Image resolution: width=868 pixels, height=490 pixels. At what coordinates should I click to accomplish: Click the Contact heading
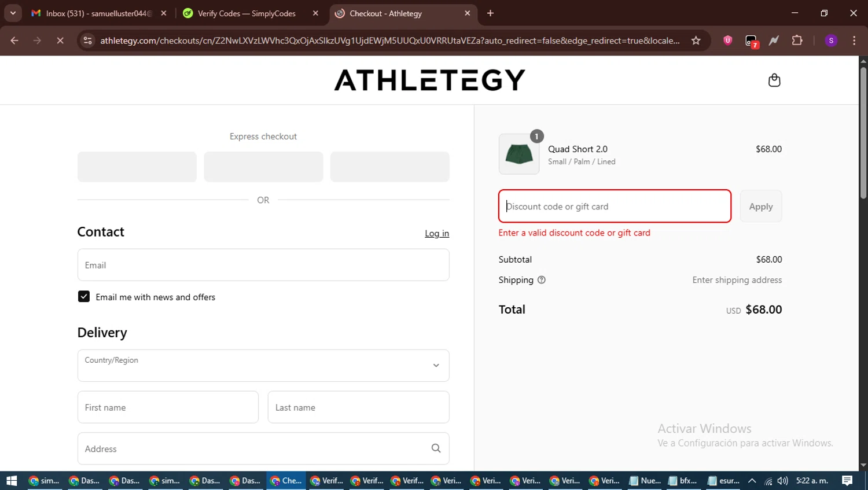tap(101, 232)
